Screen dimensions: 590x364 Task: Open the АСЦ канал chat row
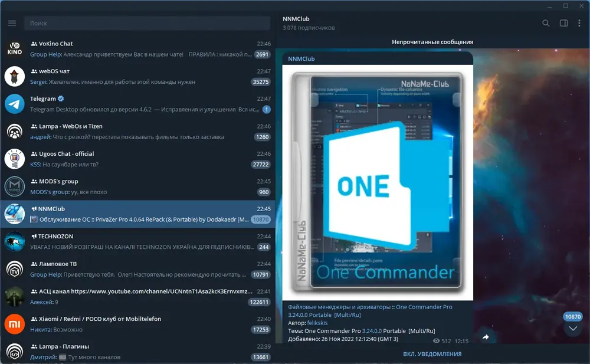(x=137, y=296)
